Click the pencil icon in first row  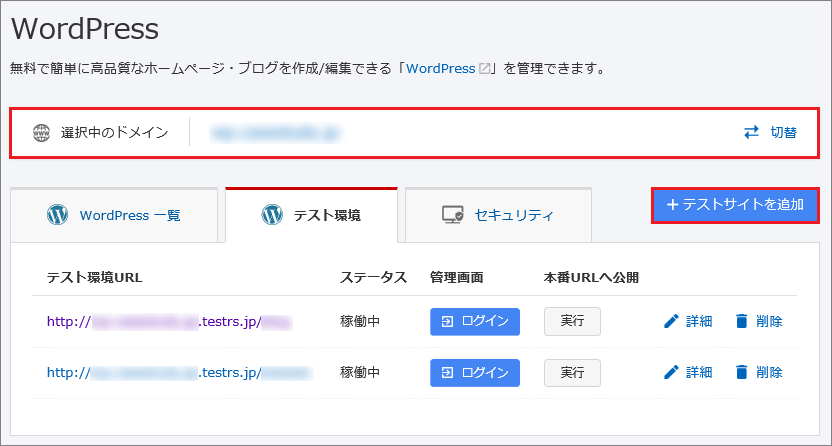pos(671,321)
